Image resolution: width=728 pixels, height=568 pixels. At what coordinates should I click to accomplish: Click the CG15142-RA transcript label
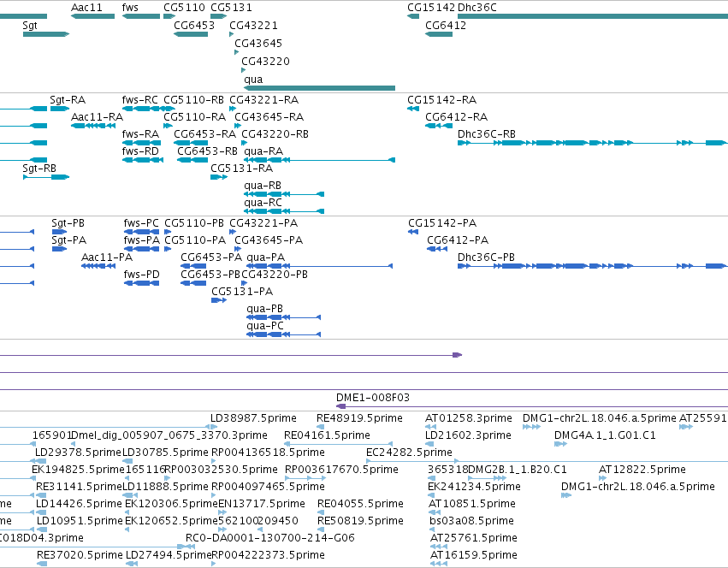click(x=441, y=100)
